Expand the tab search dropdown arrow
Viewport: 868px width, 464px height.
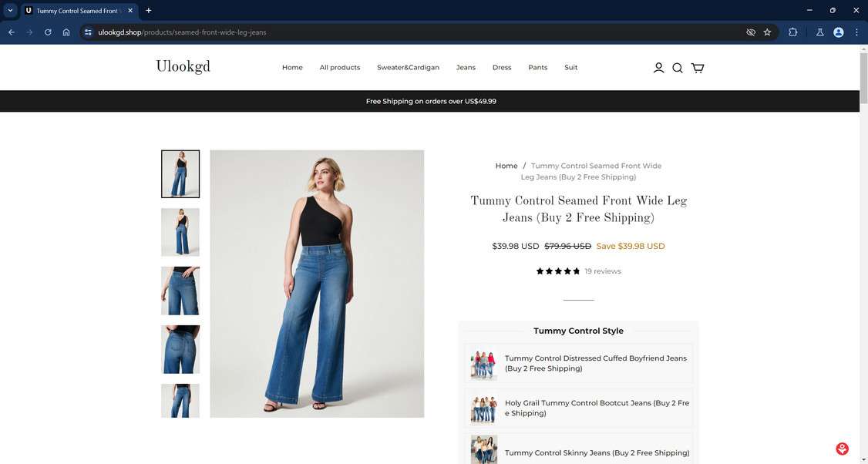10,11
